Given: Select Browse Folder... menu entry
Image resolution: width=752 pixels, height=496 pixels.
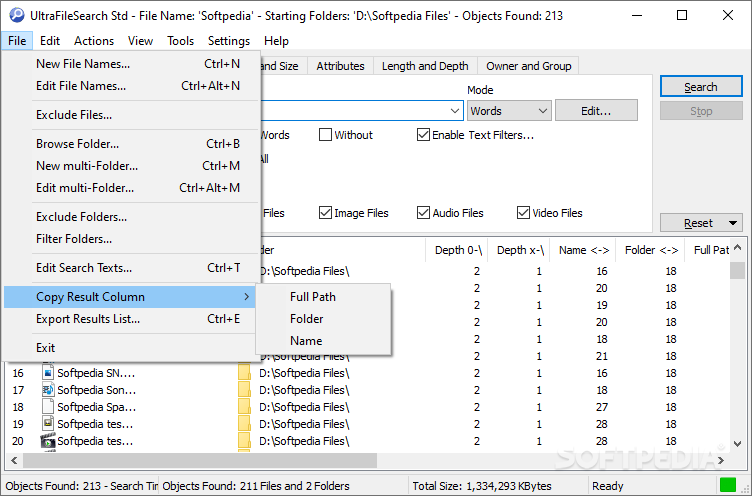Looking at the screenshot, I should [x=129, y=143].
